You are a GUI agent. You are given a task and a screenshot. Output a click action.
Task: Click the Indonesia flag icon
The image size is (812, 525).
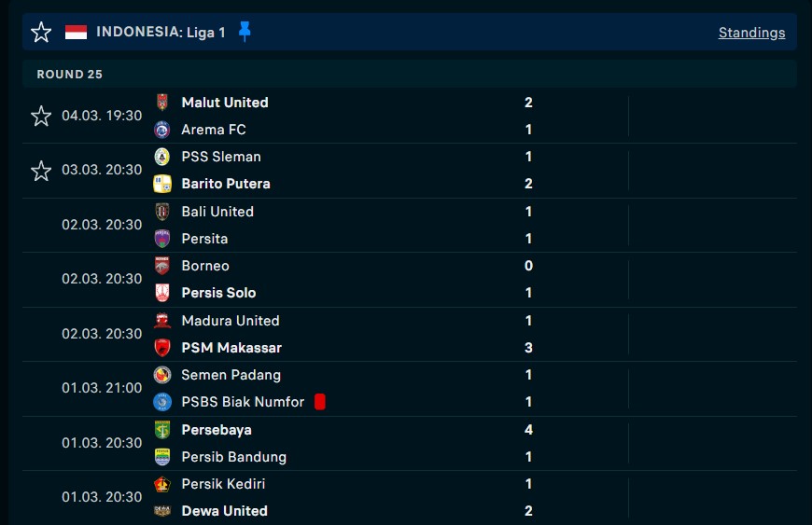pyautogui.click(x=76, y=33)
